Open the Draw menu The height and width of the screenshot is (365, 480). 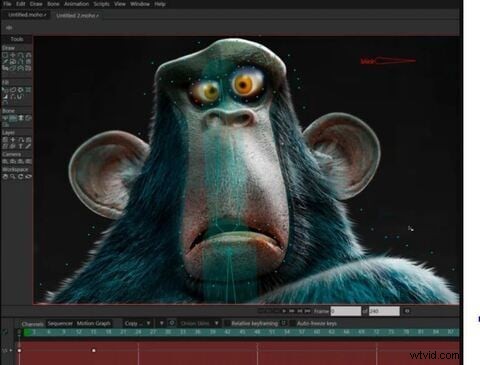[36, 4]
